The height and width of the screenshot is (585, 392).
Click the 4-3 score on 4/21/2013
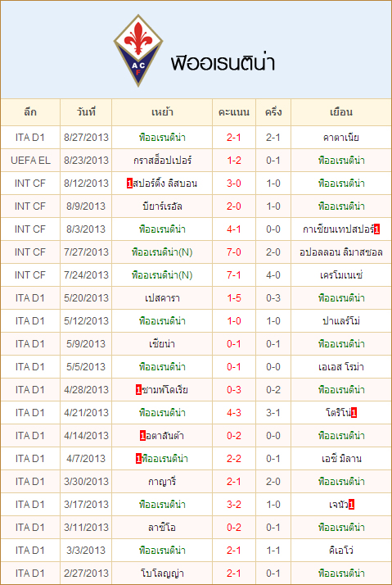pos(234,413)
